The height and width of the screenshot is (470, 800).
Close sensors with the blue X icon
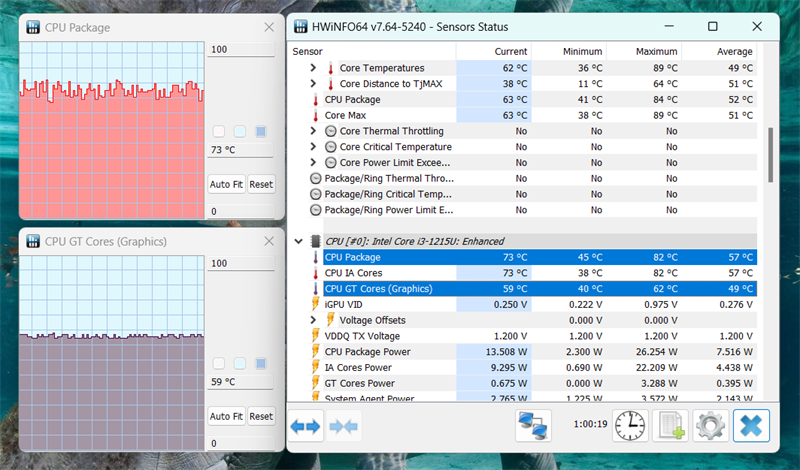coord(751,426)
